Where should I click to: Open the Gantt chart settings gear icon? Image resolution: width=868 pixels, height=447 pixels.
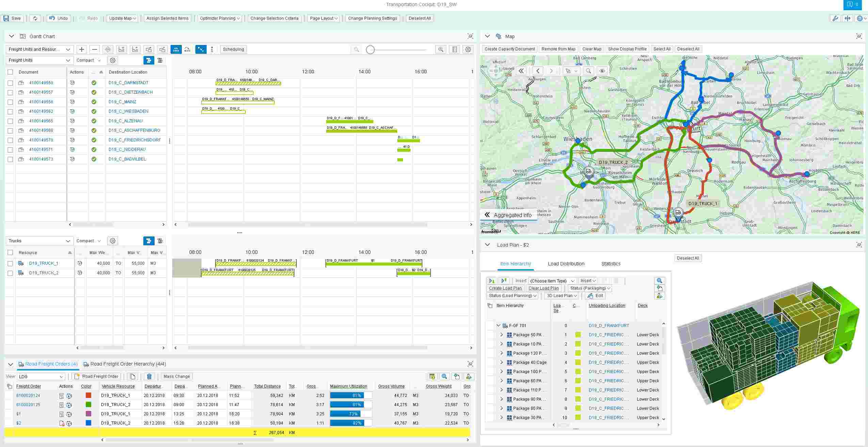[468, 49]
